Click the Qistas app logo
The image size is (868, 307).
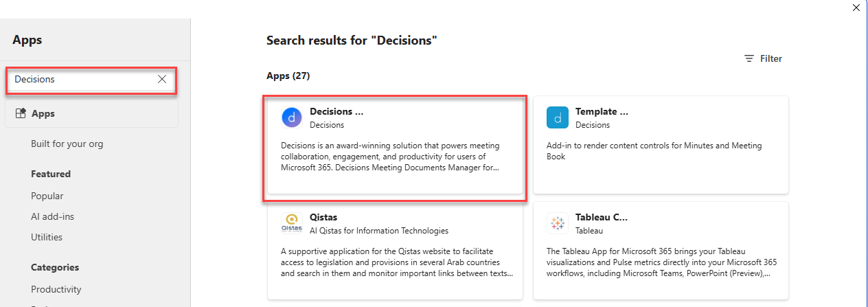click(x=292, y=224)
